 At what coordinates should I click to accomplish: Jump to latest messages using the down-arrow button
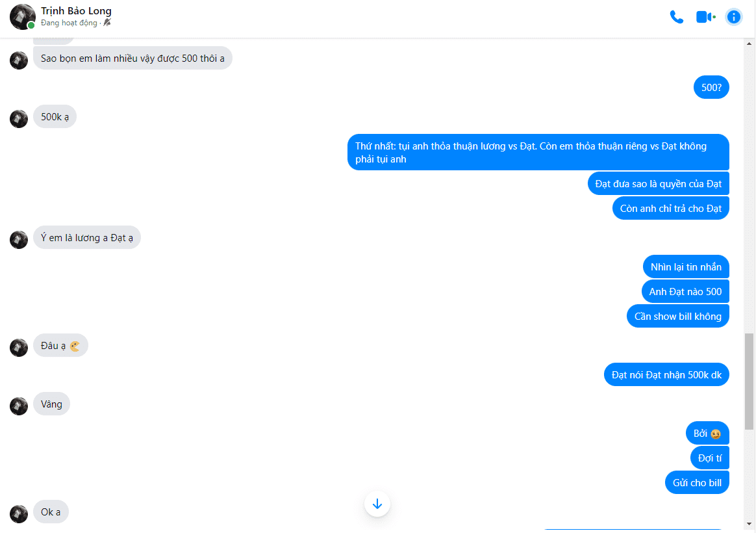pos(377,504)
